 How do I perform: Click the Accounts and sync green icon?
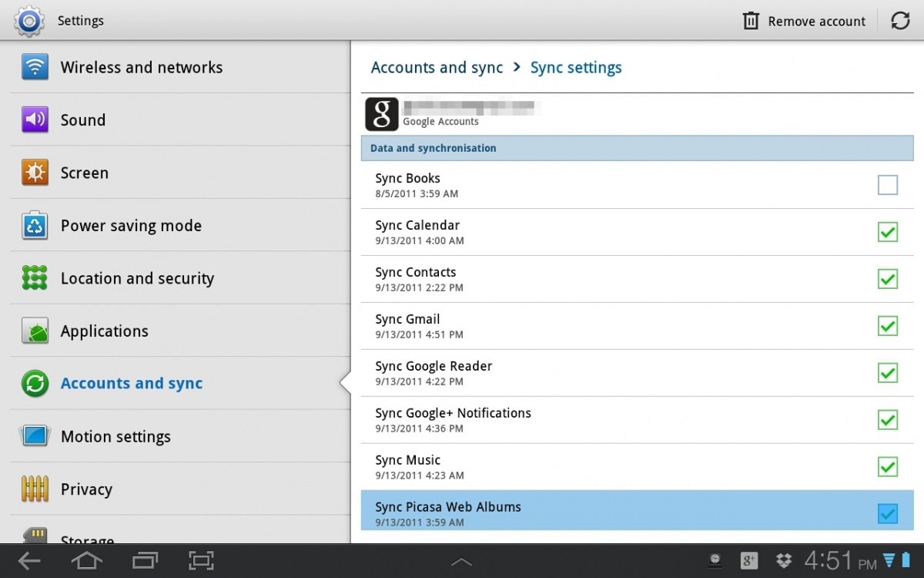point(35,383)
